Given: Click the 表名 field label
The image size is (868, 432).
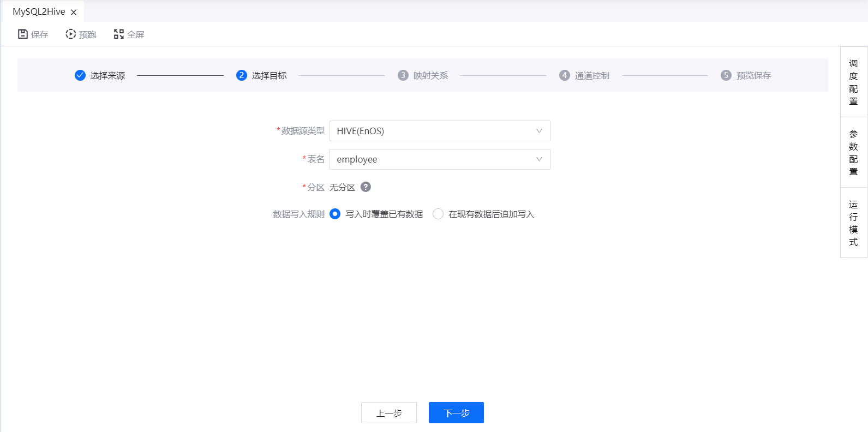Looking at the screenshot, I should [316, 159].
